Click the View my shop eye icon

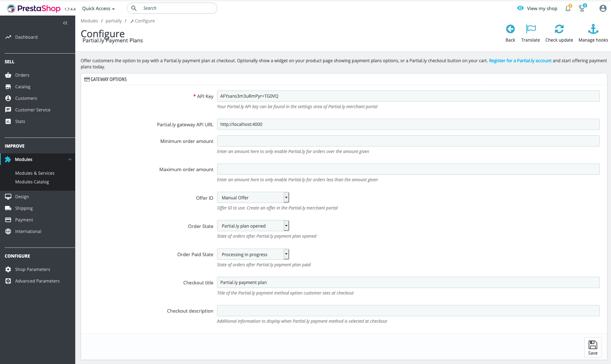pos(520,8)
